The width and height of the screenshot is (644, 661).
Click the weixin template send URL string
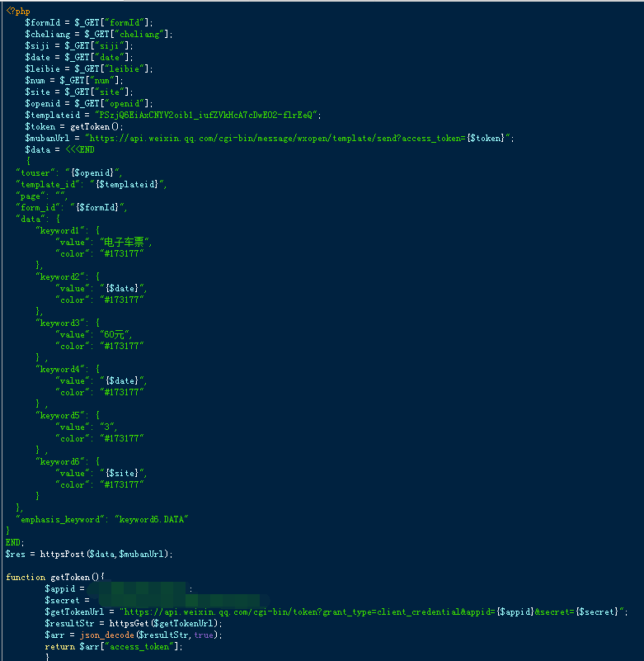coord(298,139)
